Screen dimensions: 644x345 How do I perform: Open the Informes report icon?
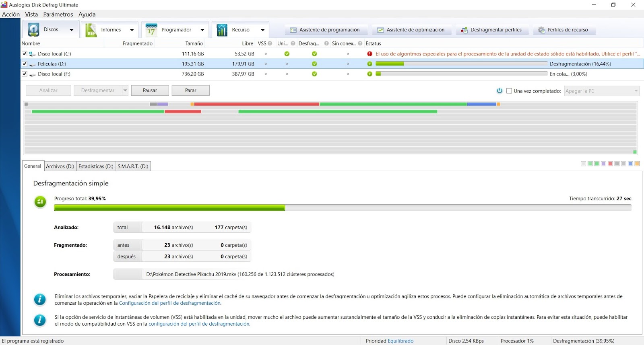click(91, 30)
